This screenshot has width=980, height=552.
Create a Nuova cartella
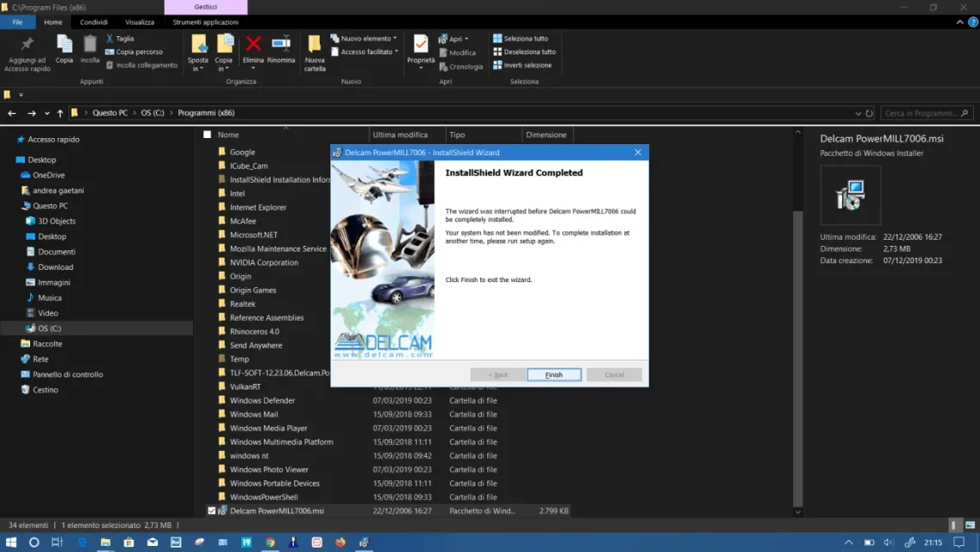(x=315, y=53)
